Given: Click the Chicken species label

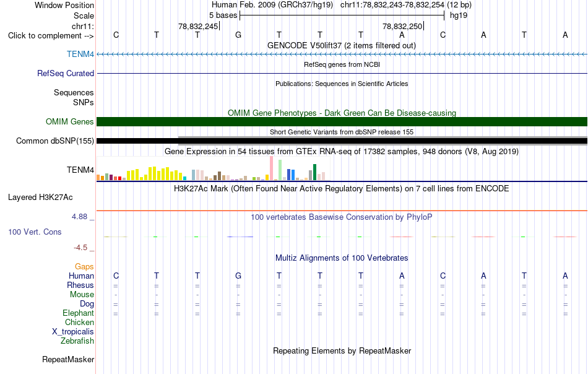Looking at the screenshot, I should [79, 322].
